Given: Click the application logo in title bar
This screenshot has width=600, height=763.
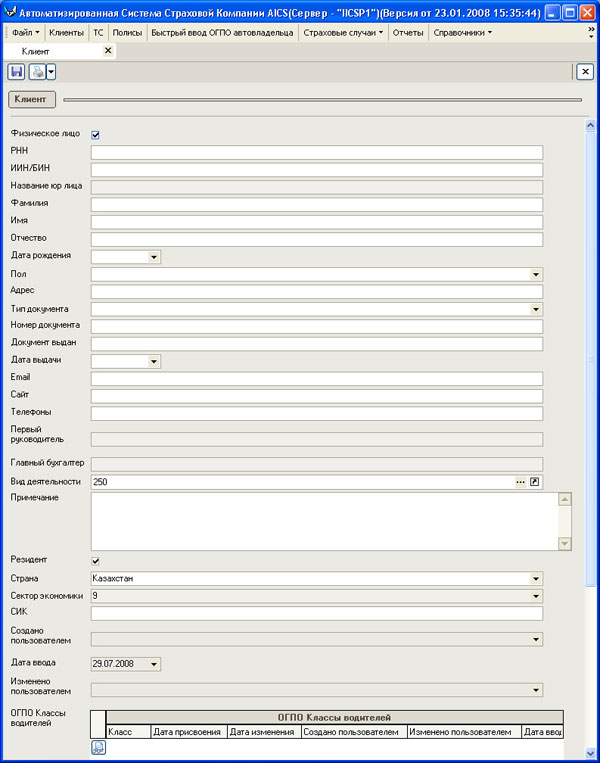Looking at the screenshot, I should click(11, 11).
